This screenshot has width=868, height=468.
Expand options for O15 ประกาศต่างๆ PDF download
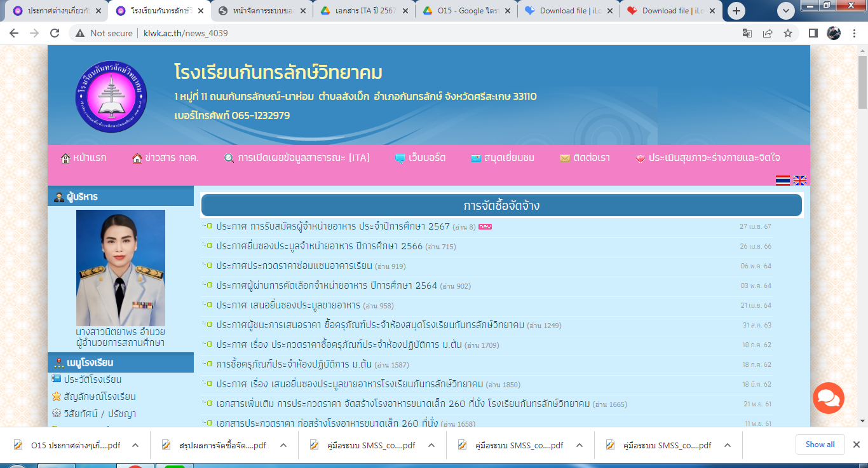135,445
